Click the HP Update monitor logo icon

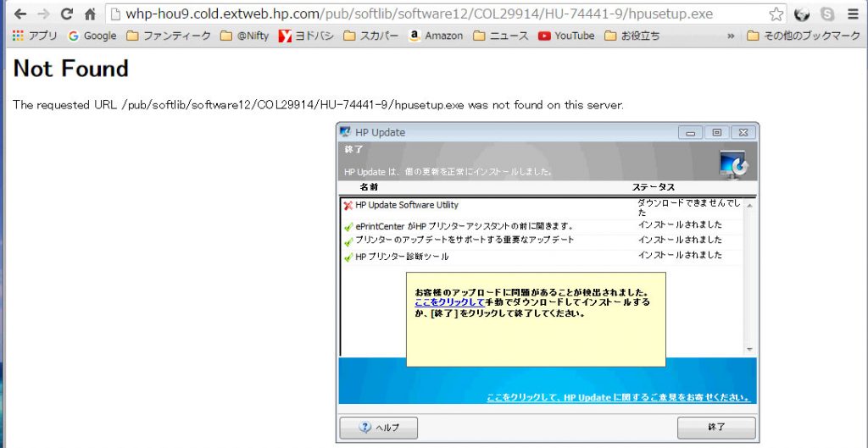click(x=733, y=164)
